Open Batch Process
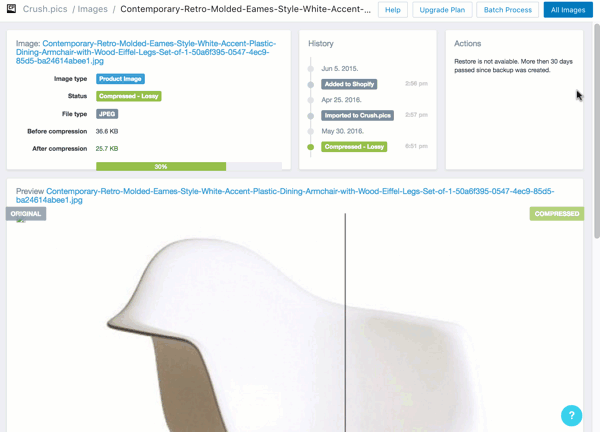The width and height of the screenshot is (600, 432). tap(507, 10)
